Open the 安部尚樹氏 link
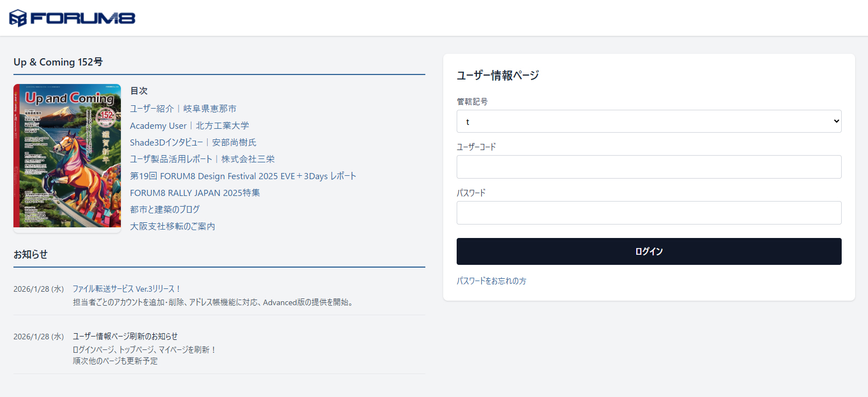 (234, 142)
